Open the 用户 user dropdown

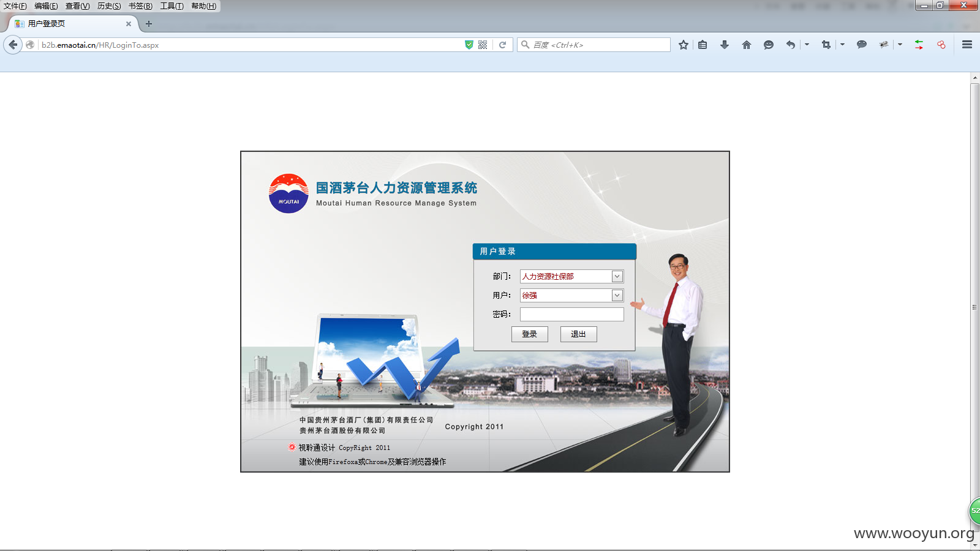point(571,296)
